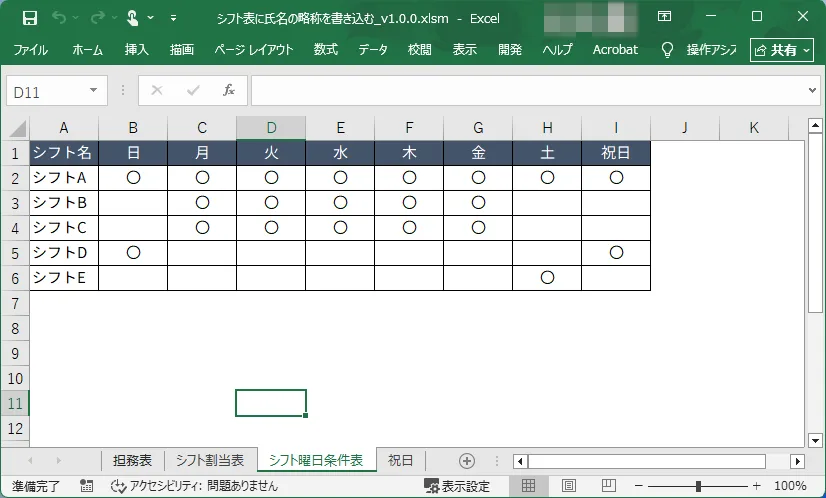Image resolution: width=826 pixels, height=498 pixels.
Task: Expand the formula bar chevron
Action: pyautogui.click(x=812, y=91)
